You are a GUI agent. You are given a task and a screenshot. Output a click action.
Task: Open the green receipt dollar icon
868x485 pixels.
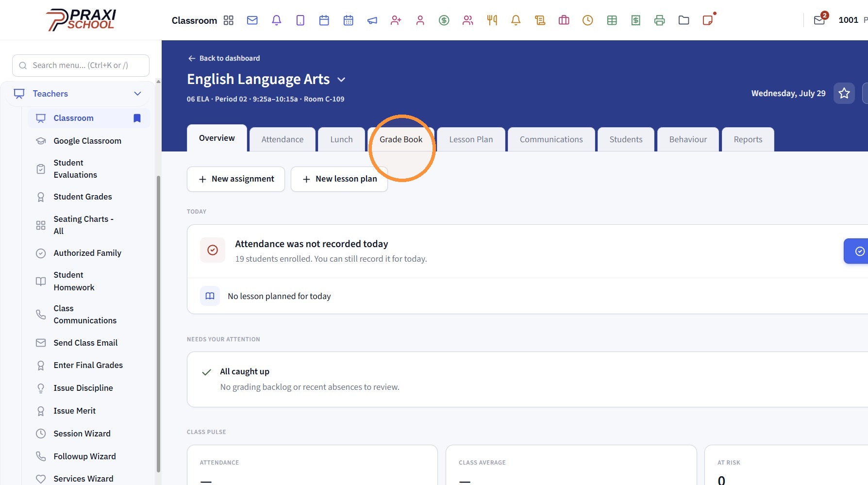point(636,20)
